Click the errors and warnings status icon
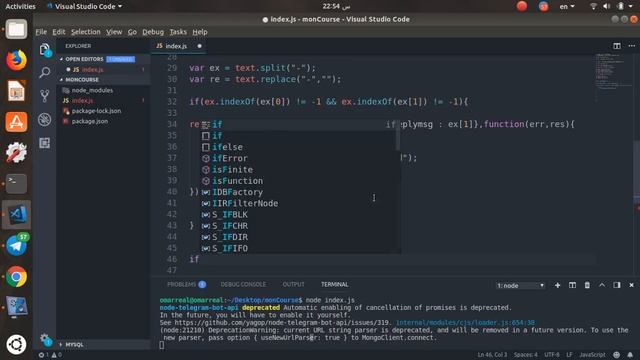 (x=50, y=355)
